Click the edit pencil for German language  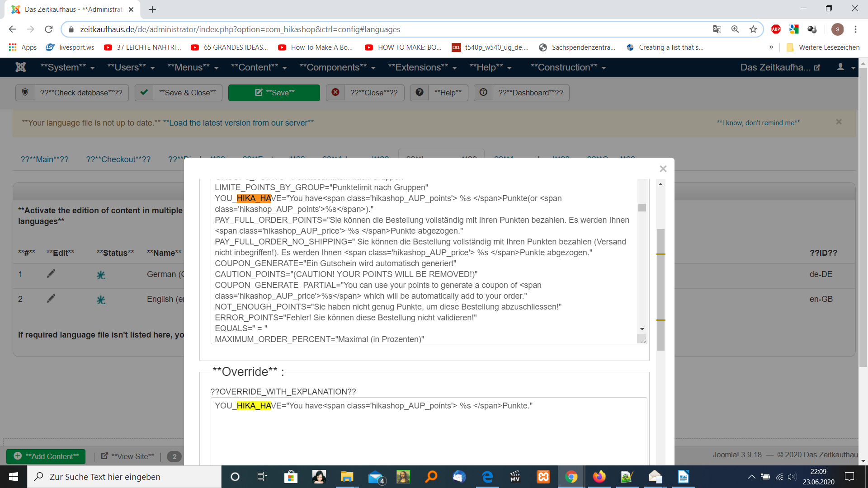coord(51,274)
